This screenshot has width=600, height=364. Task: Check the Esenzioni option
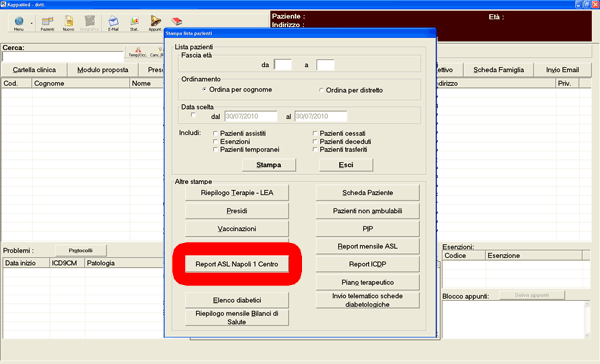point(215,142)
